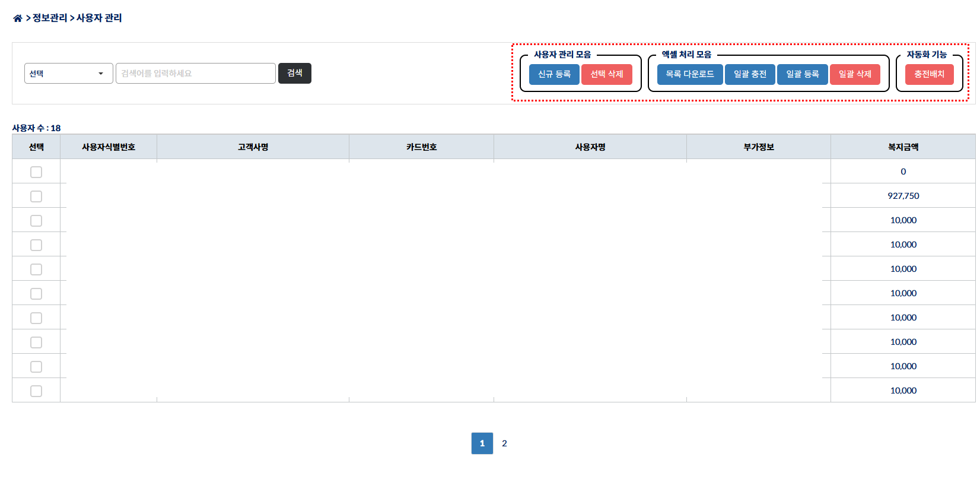Click the 사용자식별번호 column header
980x479 pixels.
pyautogui.click(x=108, y=147)
